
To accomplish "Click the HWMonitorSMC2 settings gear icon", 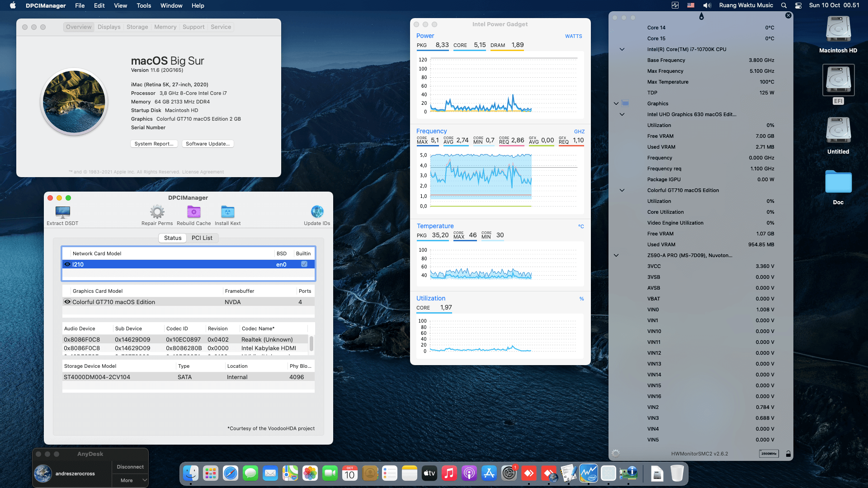I will tap(615, 453).
